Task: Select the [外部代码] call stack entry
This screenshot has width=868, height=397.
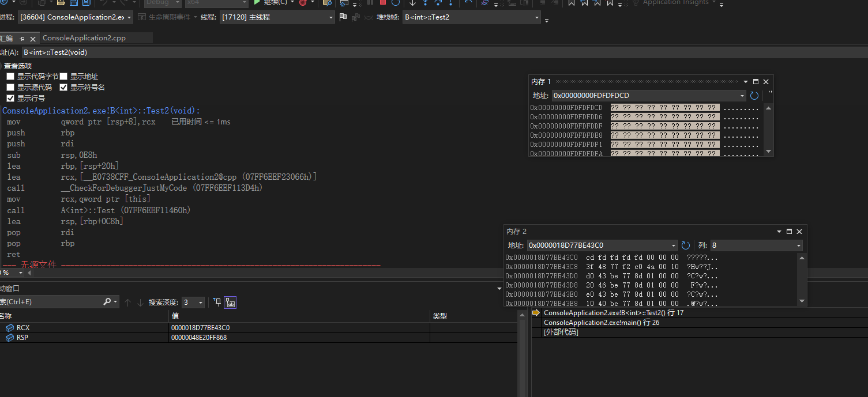Action: [x=700, y=332]
